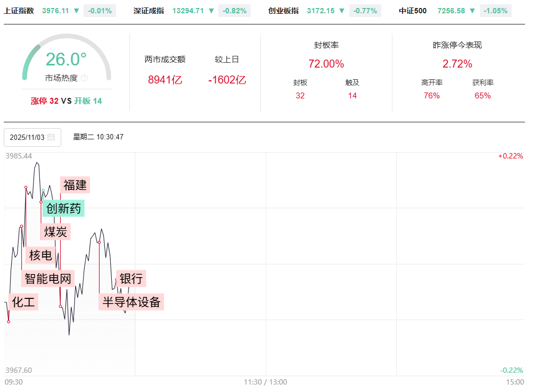Click the 封板率 72.00% value
Viewport: 533px width, 392px height.
coord(326,64)
